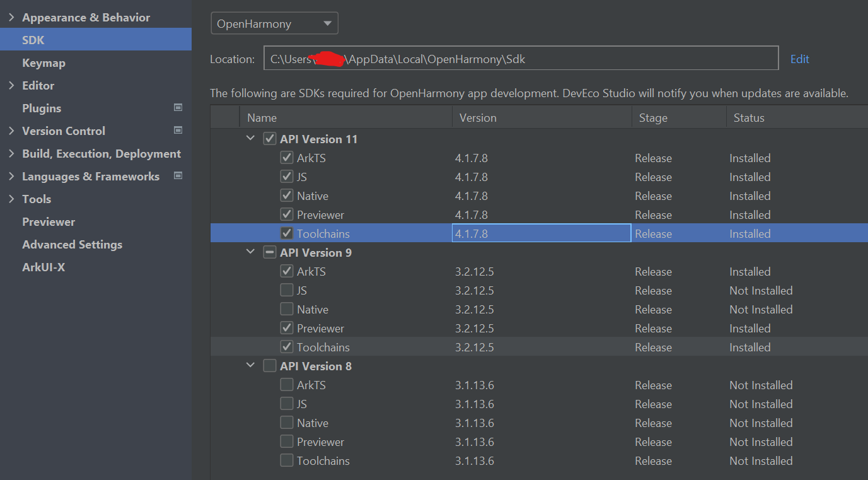Uncheck Toolchains 4.1.7.8 checkbox
This screenshot has width=868, height=480.
coord(287,233)
